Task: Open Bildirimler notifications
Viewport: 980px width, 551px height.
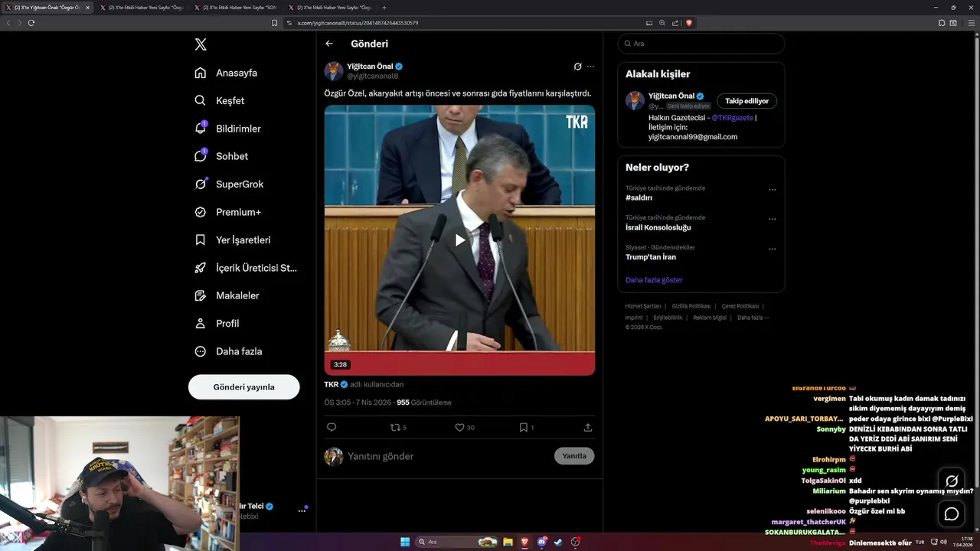Action: [227, 129]
